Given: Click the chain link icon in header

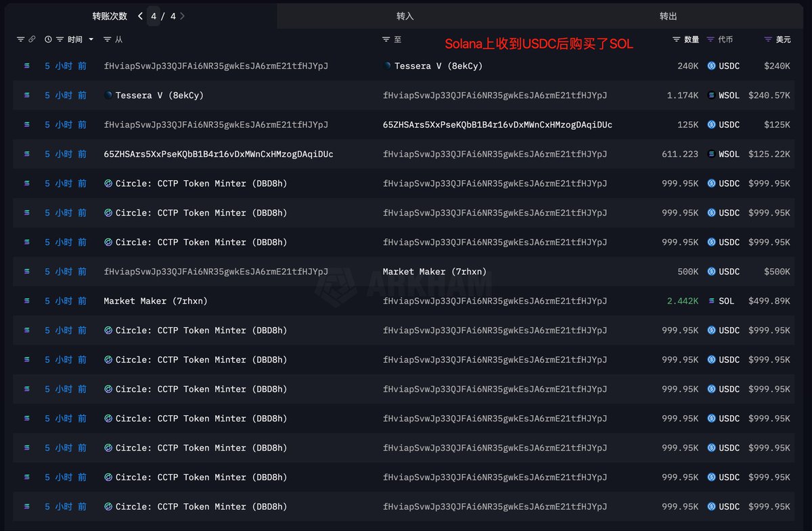Looking at the screenshot, I should (32, 40).
